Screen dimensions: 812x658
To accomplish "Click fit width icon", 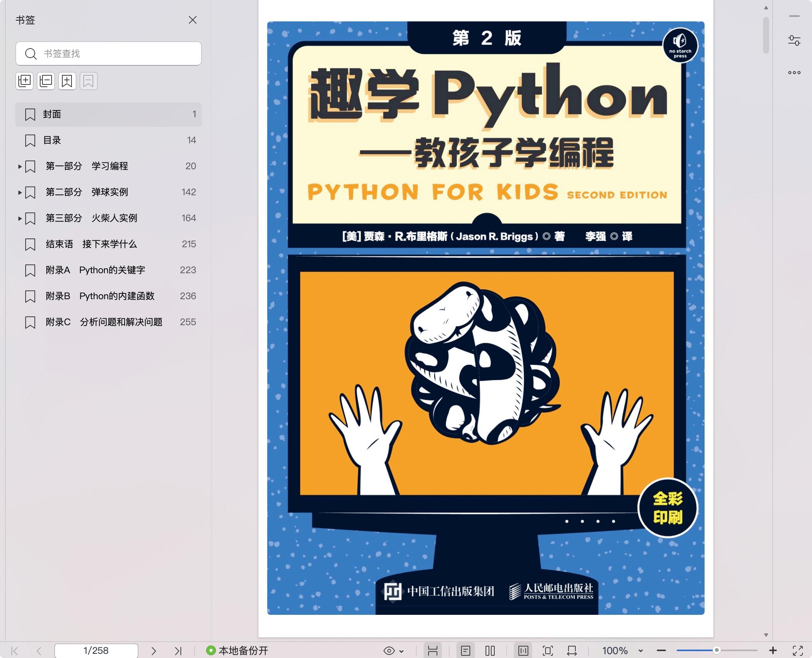I will 572,651.
